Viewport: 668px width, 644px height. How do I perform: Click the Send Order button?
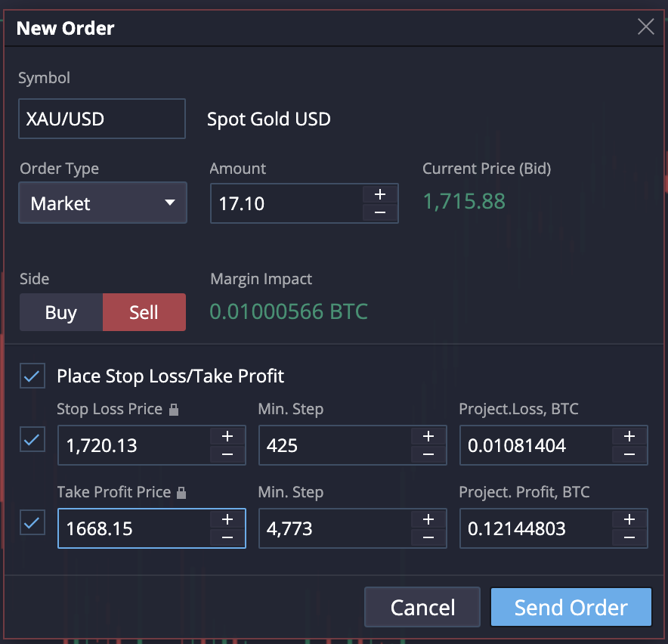(x=571, y=608)
